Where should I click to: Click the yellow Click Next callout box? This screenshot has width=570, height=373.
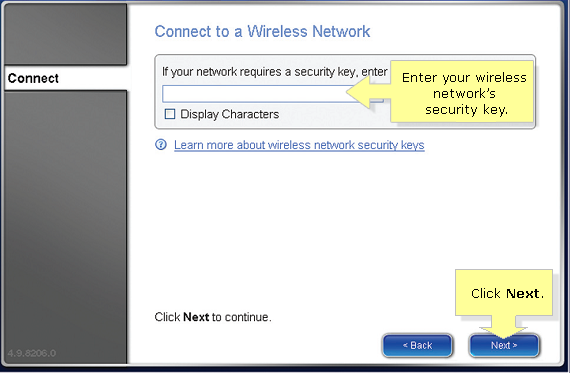pyautogui.click(x=504, y=293)
